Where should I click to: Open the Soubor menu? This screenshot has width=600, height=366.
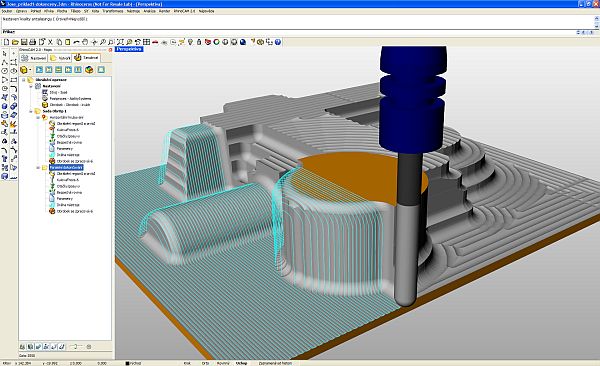pyautogui.click(x=7, y=11)
